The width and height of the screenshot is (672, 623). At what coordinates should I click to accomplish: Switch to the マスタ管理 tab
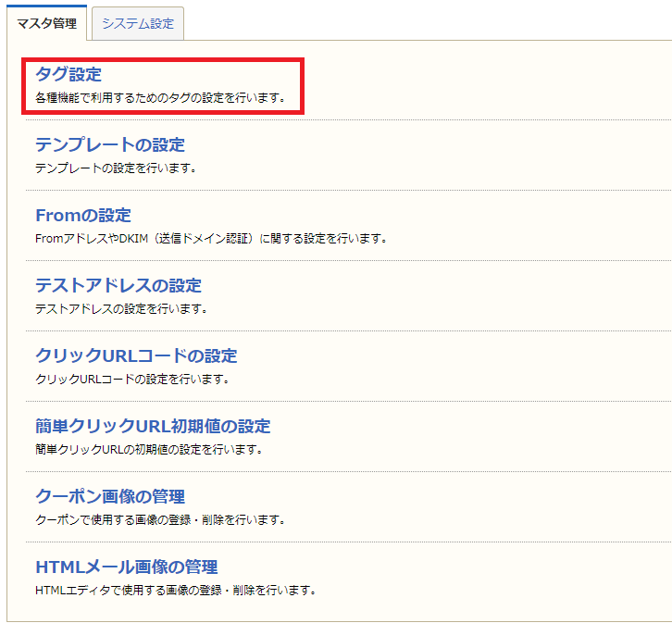(x=46, y=23)
